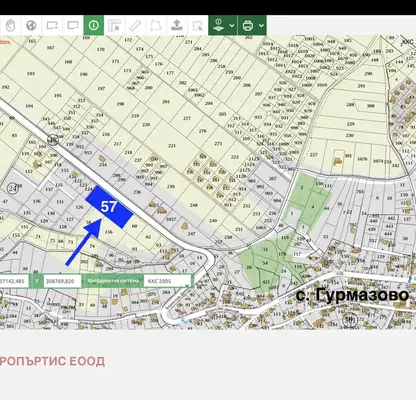Select the dashed rectangle selection tool
The image size is (416, 400).
[x=197, y=25]
